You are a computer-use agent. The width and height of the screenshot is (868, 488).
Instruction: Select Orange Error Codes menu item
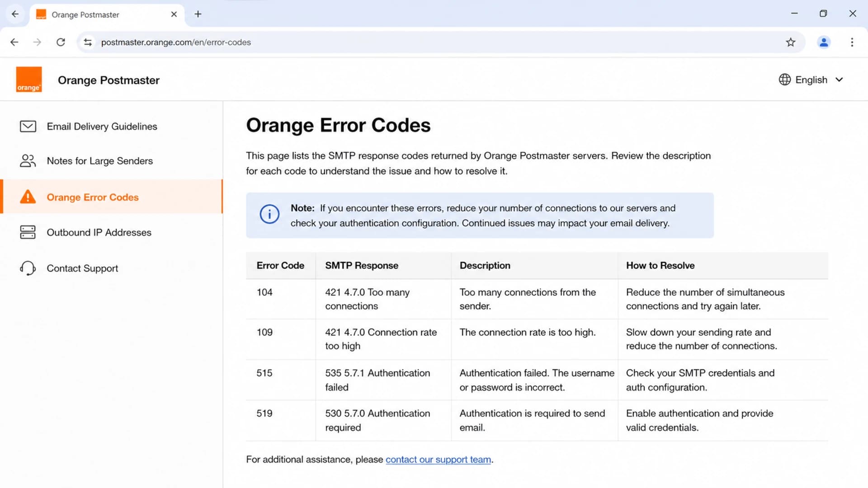point(111,197)
